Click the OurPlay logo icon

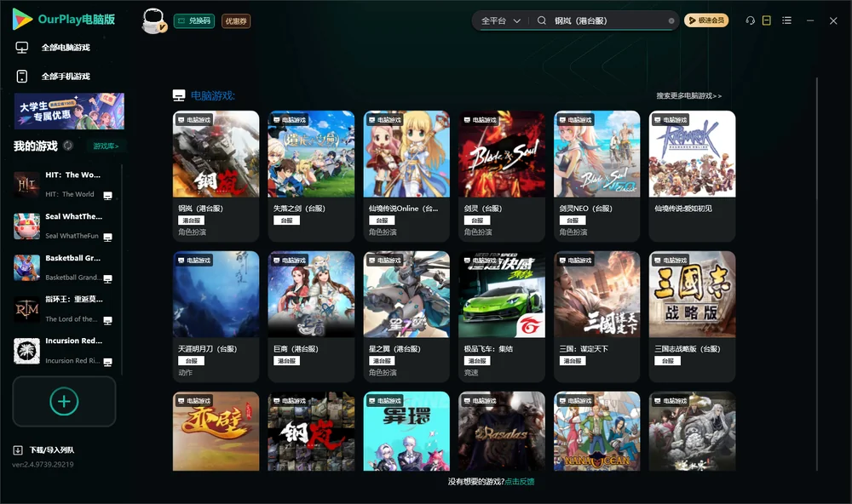pos(22,19)
